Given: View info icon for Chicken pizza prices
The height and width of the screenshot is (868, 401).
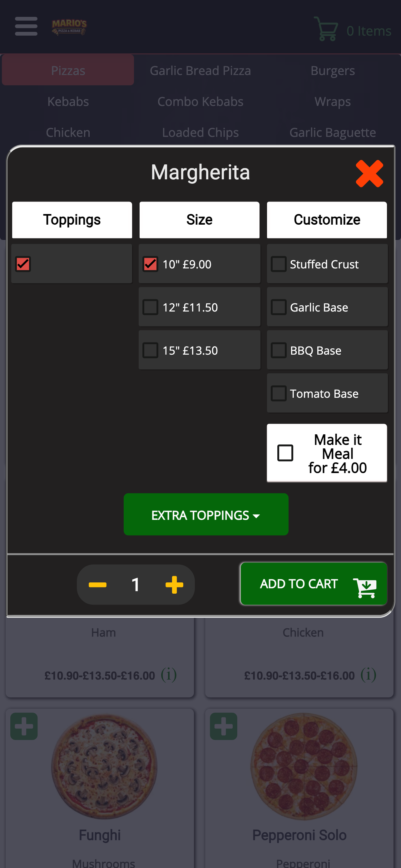Looking at the screenshot, I should 368,675.
